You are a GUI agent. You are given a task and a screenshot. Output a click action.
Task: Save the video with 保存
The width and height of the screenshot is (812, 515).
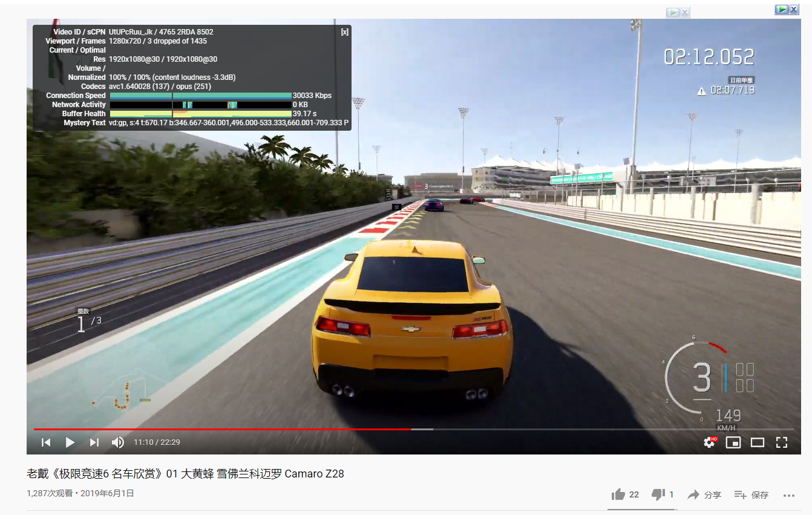751,494
